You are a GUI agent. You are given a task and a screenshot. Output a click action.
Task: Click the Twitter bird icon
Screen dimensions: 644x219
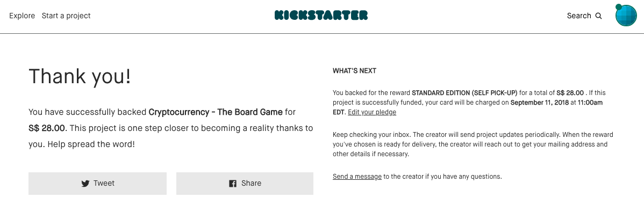pos(85,184)
